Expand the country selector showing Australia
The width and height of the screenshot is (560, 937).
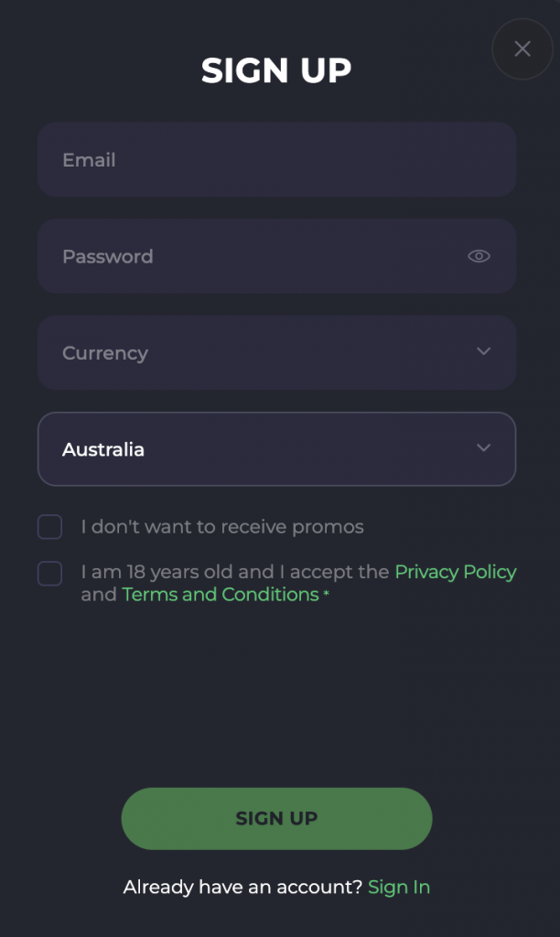point(276,449)
